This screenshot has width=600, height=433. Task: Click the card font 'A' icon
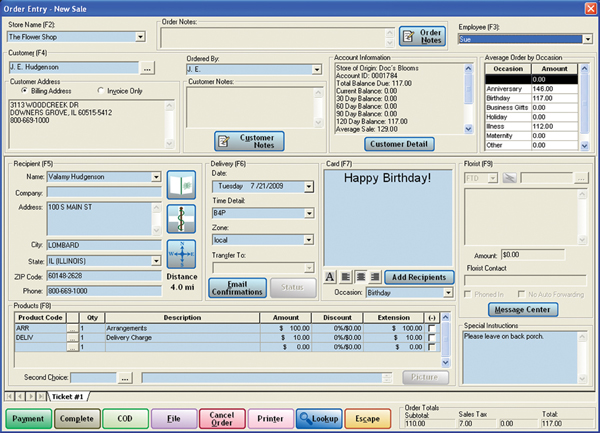(331, 276)
